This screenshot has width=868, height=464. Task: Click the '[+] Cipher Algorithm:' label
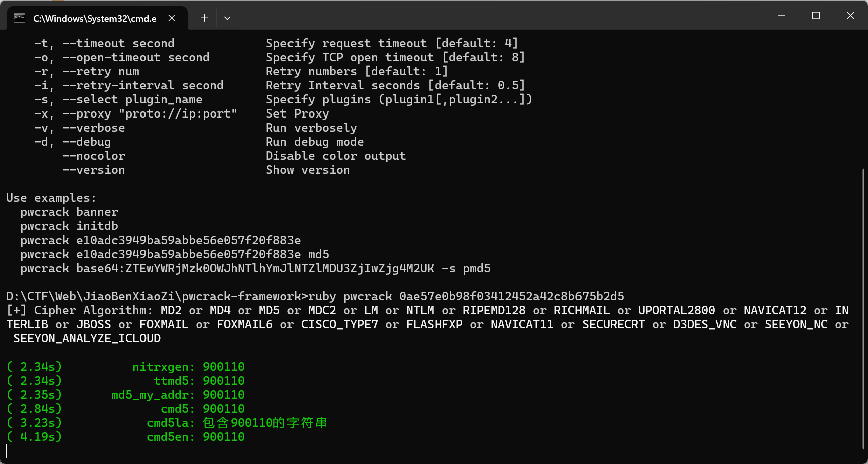(80, 311)
